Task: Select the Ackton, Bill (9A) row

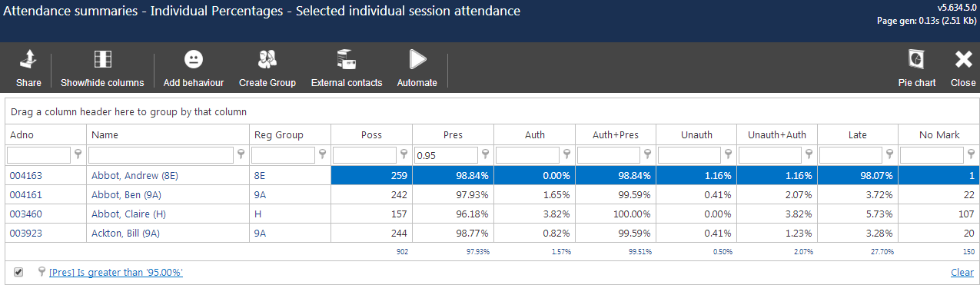Action: pos(492,234)
